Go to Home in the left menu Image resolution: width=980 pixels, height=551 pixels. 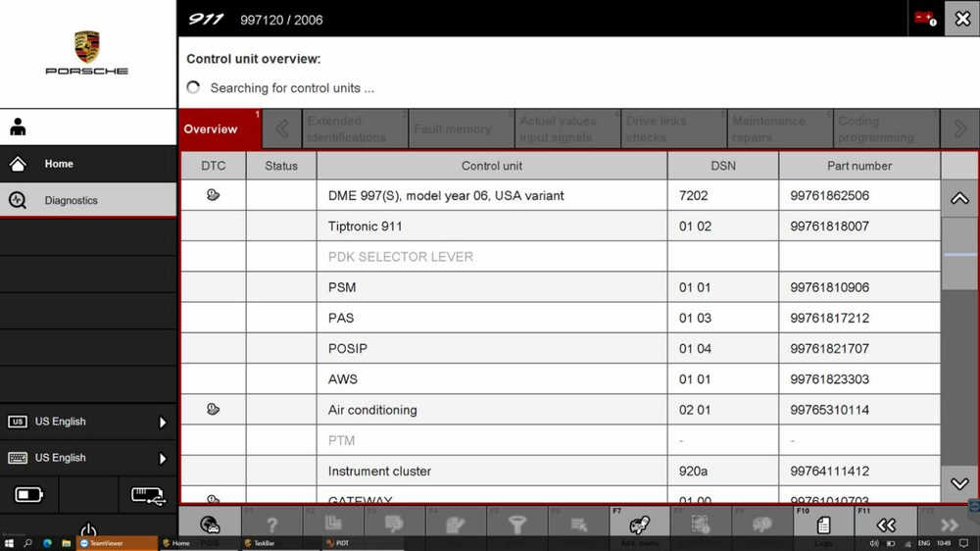pos(88,164)
